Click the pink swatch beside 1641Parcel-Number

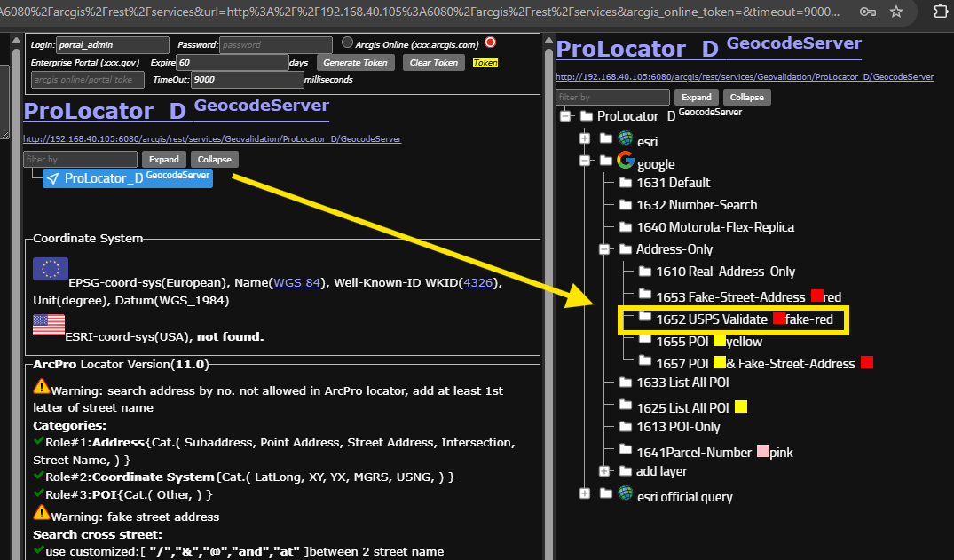click(761, 452)
